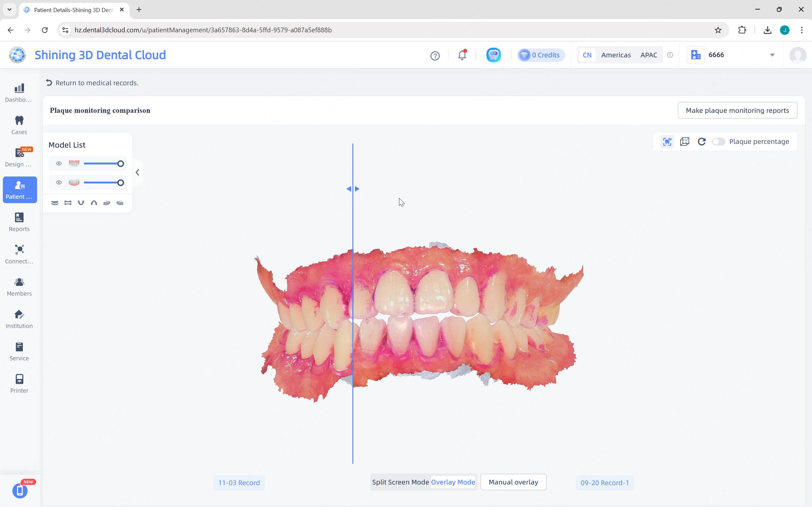Screen dimensions: 812x507
Task: Click Make plaque monitoring reports button
Action: click(737, 110)
